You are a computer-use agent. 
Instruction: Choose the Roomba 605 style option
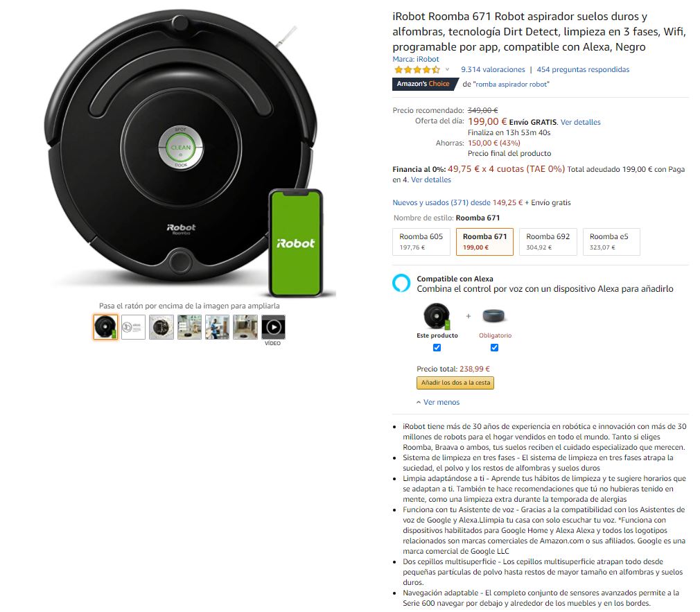pos(421,242)
